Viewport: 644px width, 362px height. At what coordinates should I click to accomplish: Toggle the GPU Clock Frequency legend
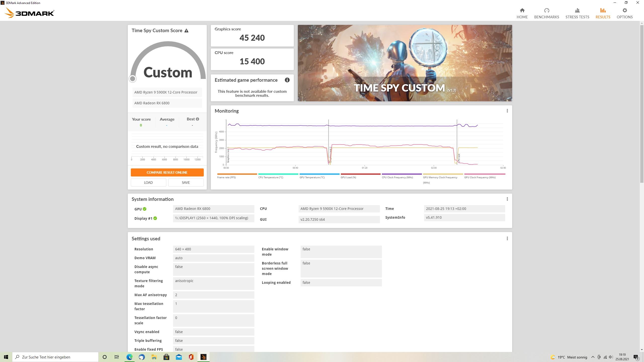(x=485, y=176)
